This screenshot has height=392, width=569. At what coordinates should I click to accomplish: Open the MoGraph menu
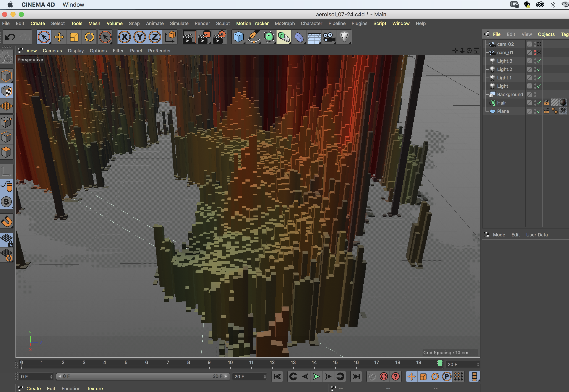tap(285, 23)
